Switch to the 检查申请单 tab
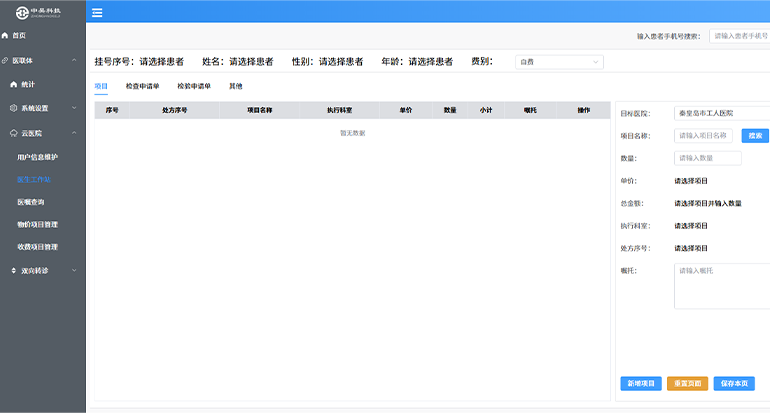770x413 pixels. coord(142,86)
